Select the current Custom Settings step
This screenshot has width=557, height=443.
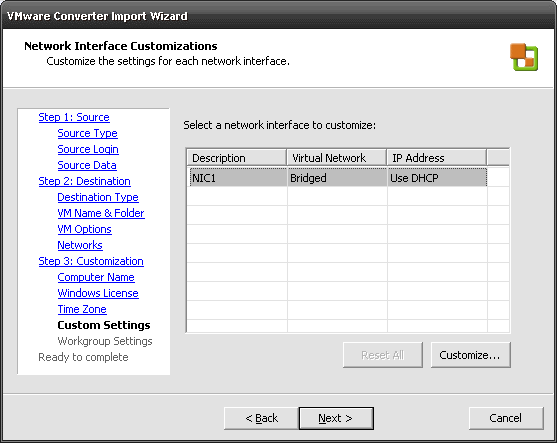[x=104, y=325]
